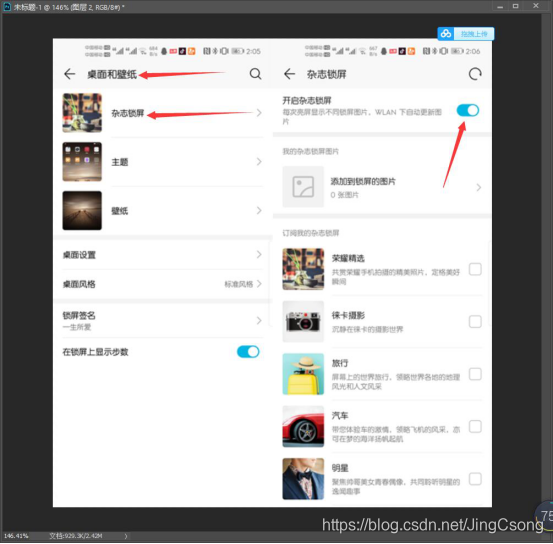Click the 一生所爱 signature text
The width and height of the screenshot is (553, 544).
pos(77,327)
